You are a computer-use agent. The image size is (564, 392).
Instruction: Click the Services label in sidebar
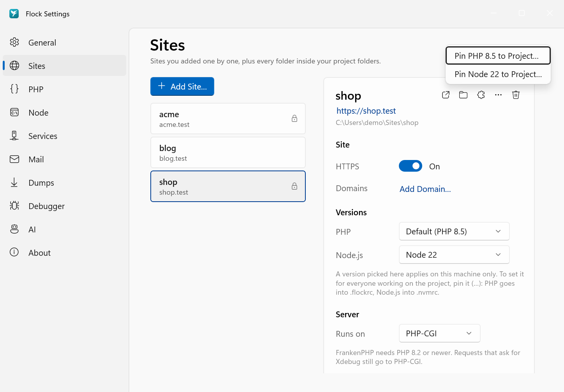pos(43,136)
